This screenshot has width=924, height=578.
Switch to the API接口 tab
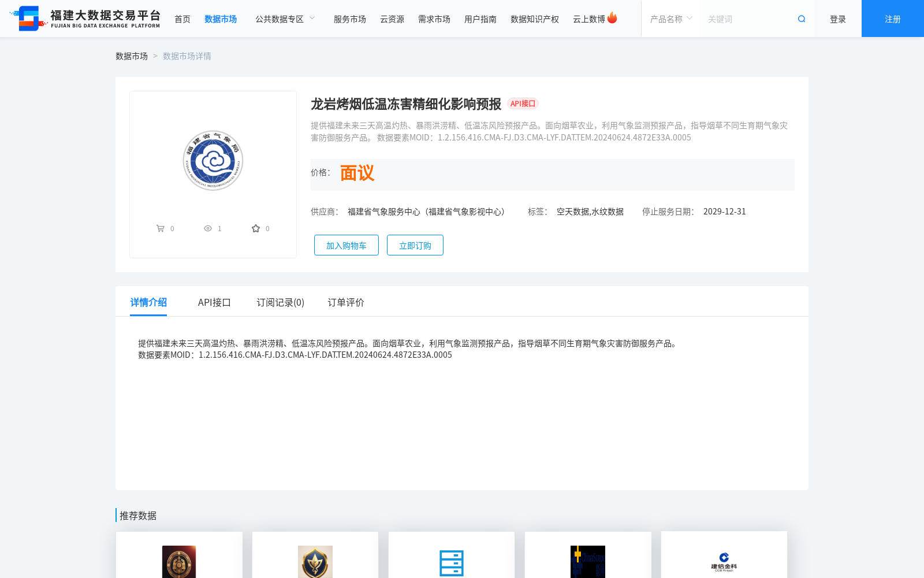point(214,302)
